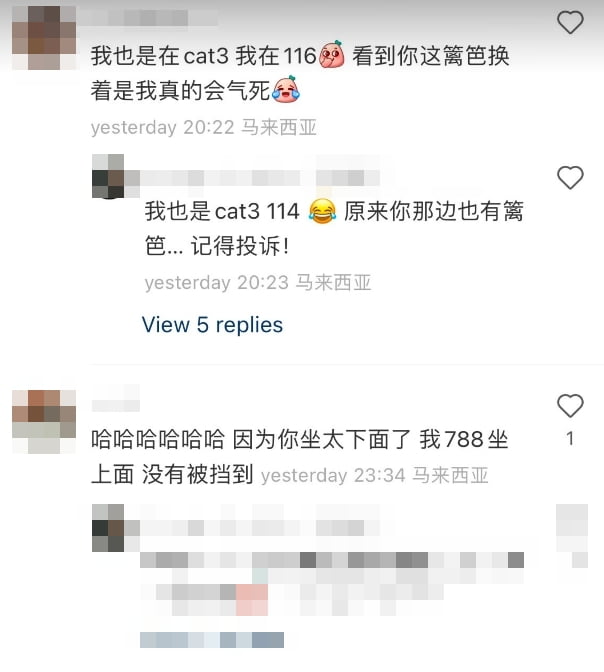Select the comment text mentioning cat3 116
The image size is (604, 672).
pos(300,73)
